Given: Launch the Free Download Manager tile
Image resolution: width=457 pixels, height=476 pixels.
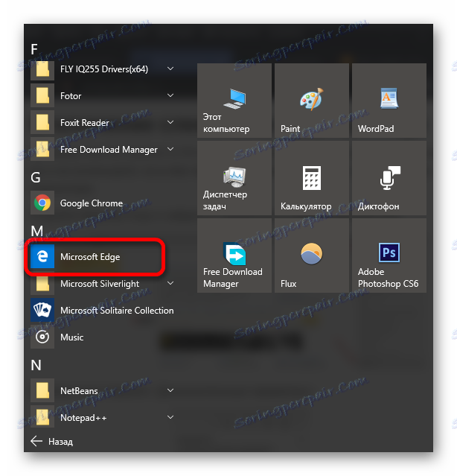Looking at the screenshot, I should pos(234,256).
